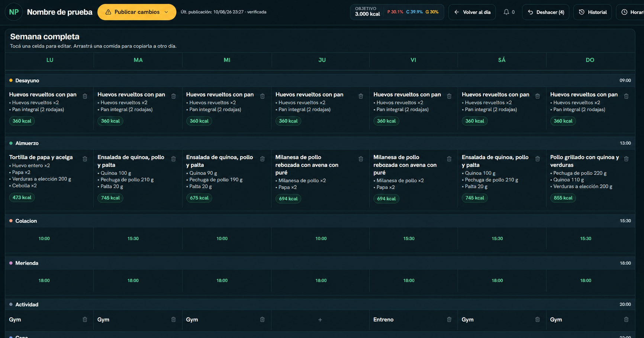Click the Almuerzo 13:00 time label
644x338 pixels.
pos(625,143)
